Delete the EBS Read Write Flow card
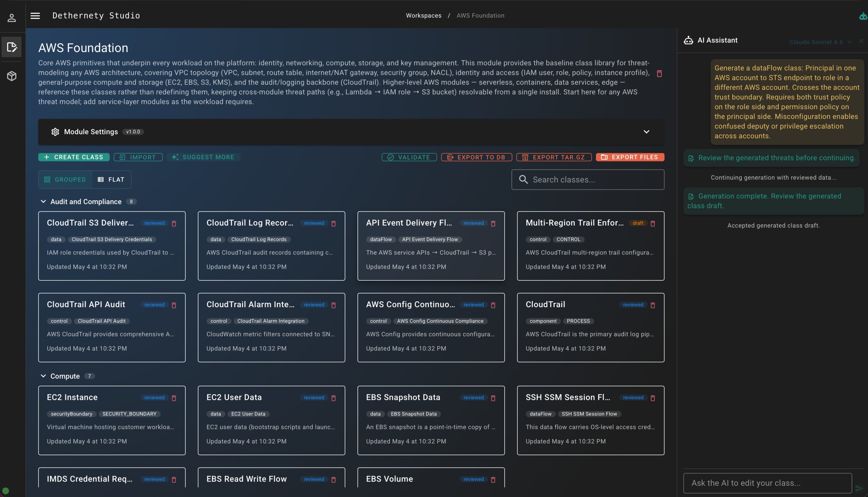 [333, 480]
